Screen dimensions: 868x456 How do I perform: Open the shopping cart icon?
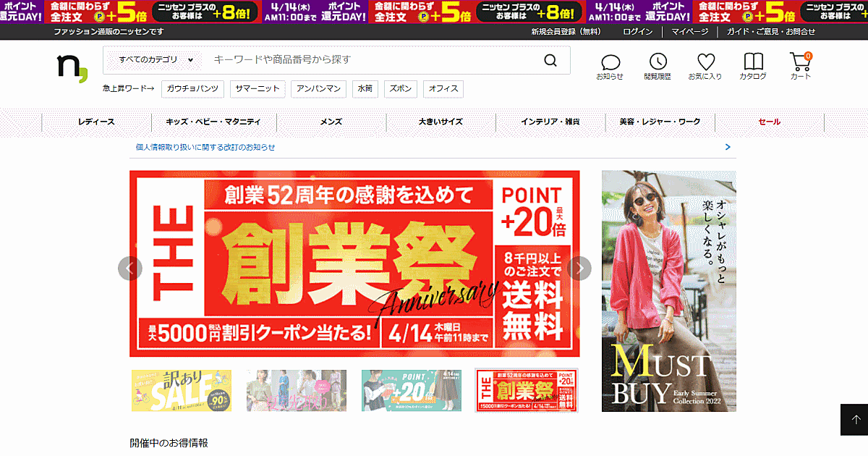pos(800,63)
